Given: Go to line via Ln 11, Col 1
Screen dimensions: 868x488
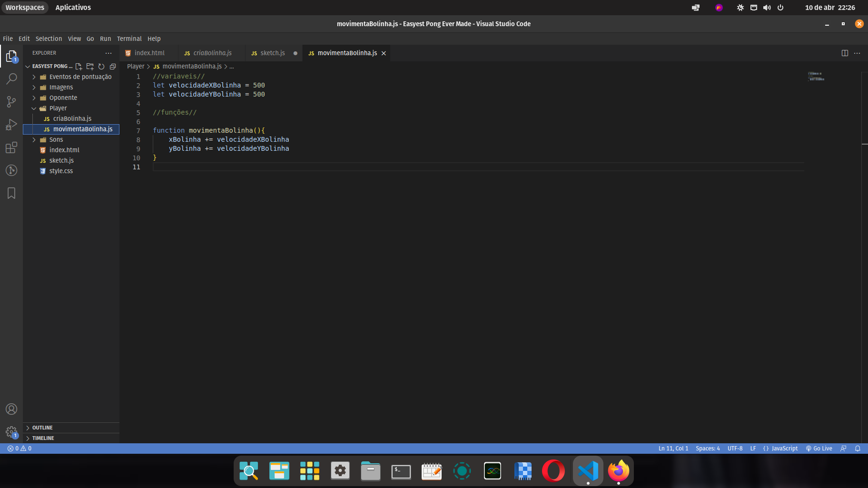Looking at the screenshot, I should click(x=673, y=449).
